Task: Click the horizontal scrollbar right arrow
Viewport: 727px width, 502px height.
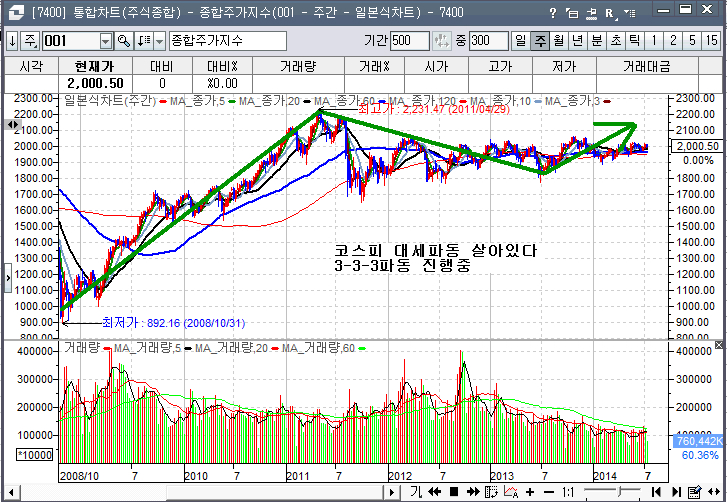Action: click(x=392, y=492)
